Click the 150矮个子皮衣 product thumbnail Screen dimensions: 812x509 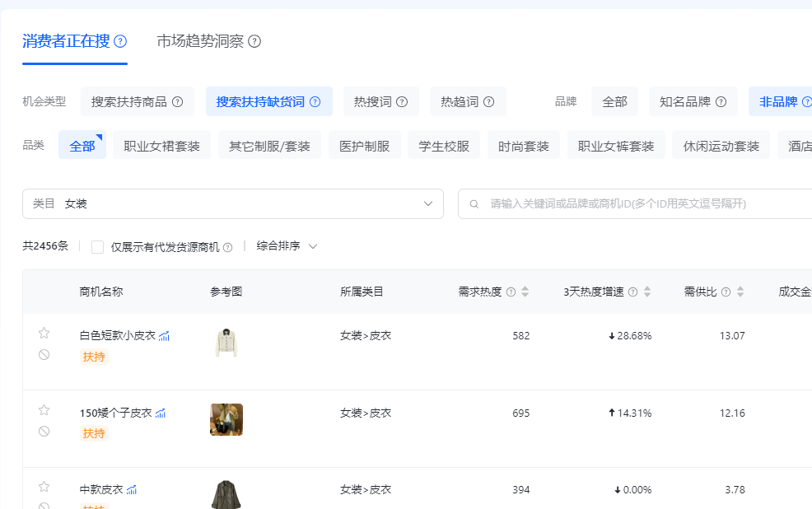coord(226,419)
